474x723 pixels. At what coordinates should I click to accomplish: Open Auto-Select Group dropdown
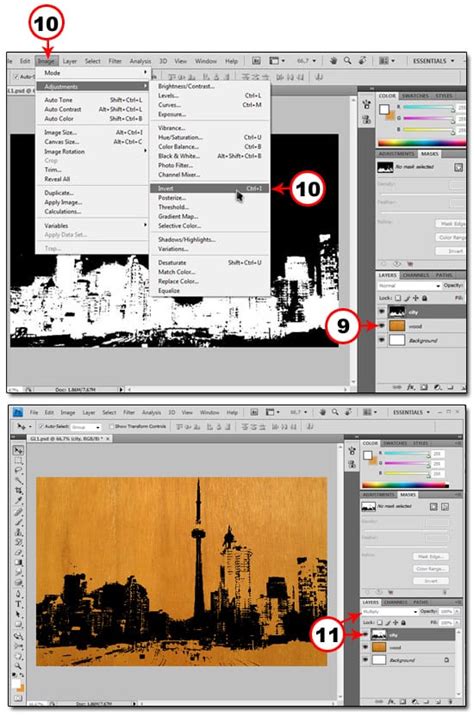click(x=85, y=427)
